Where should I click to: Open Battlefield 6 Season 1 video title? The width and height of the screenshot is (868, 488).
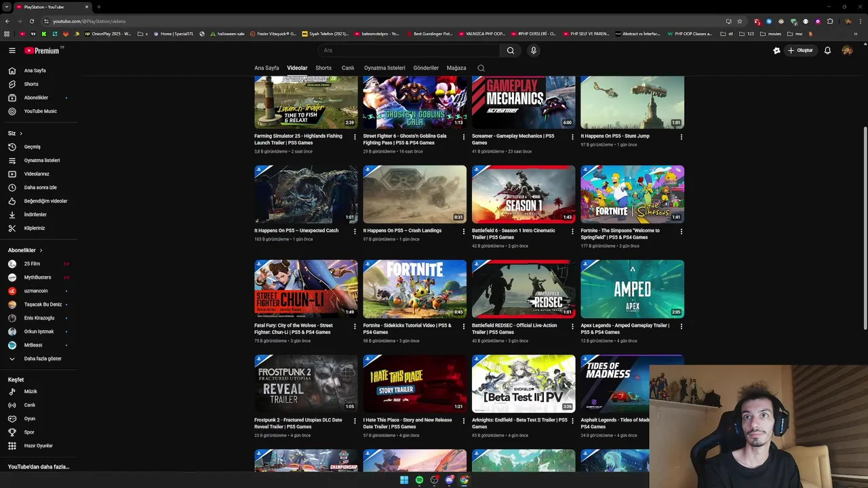[x=513, y=234]
